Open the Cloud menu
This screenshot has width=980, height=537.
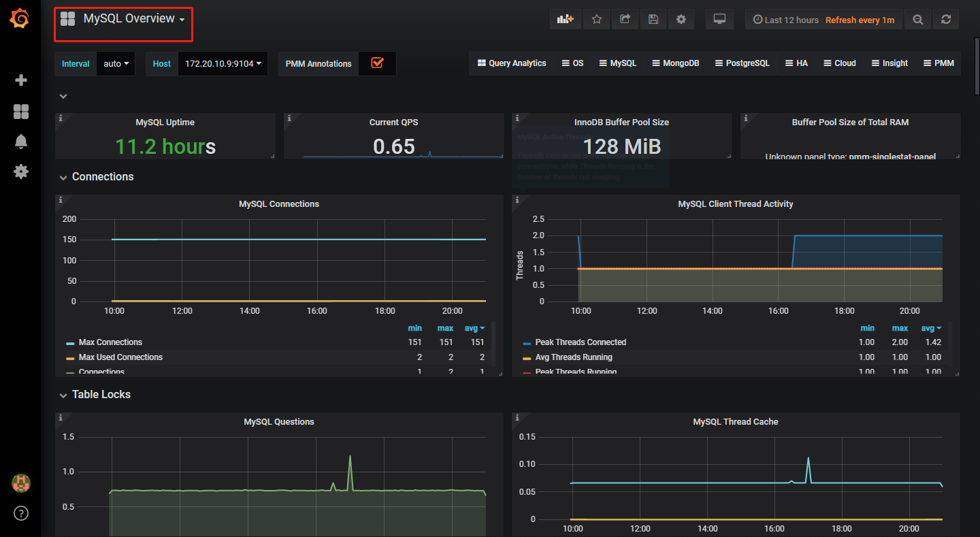pos(840,63)
